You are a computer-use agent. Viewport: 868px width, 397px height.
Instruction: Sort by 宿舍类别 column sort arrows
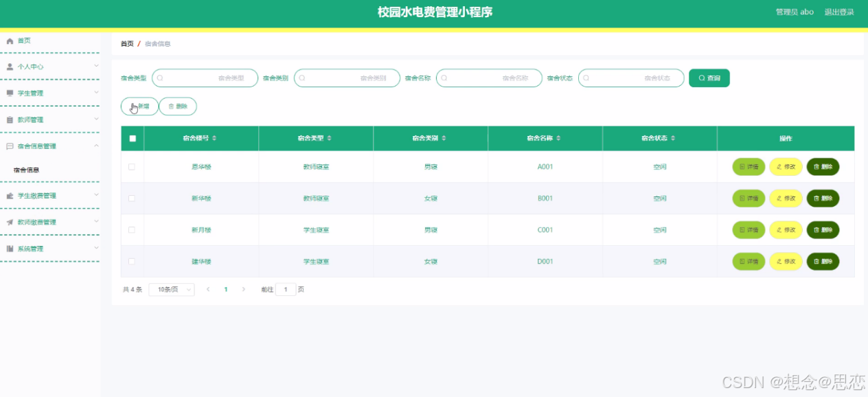444,138
